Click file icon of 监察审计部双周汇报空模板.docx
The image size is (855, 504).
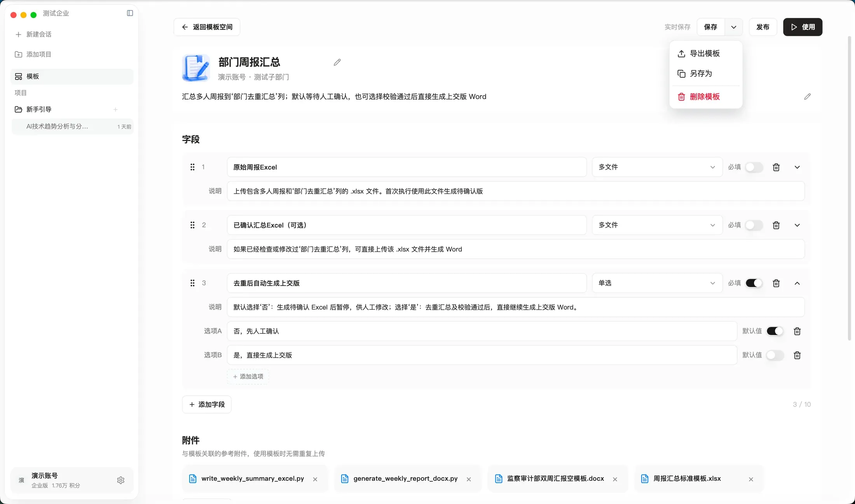pos(498,479)
